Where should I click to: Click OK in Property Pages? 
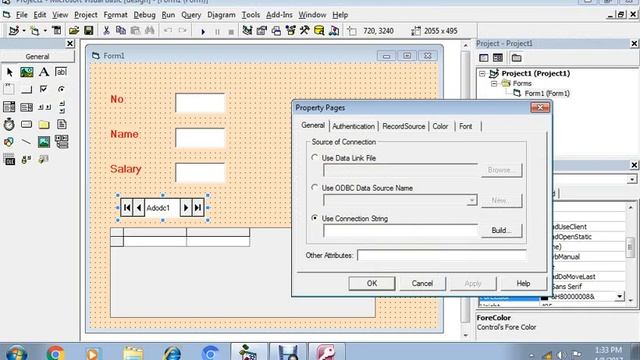click(372, 283)
